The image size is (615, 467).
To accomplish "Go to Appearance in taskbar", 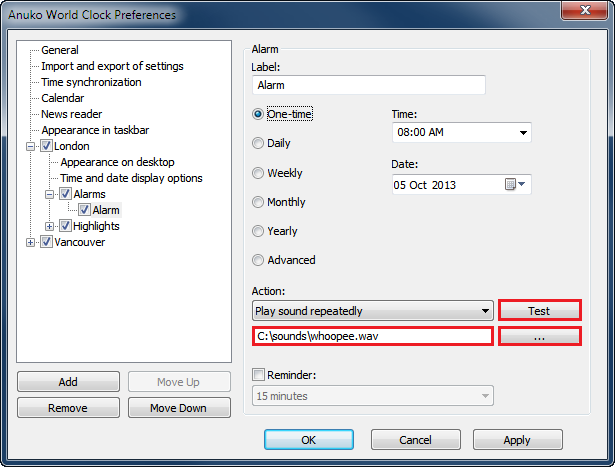I will (95, 130).
